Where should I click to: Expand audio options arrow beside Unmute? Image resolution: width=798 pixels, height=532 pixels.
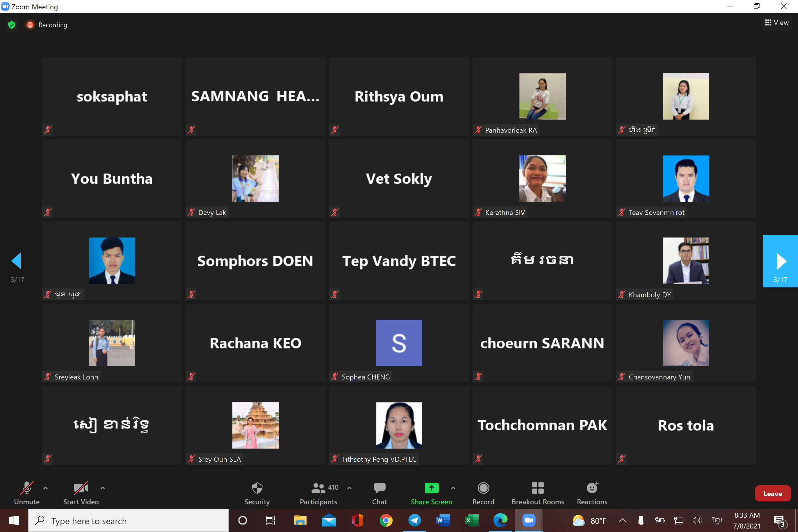(x=45, y=488)
